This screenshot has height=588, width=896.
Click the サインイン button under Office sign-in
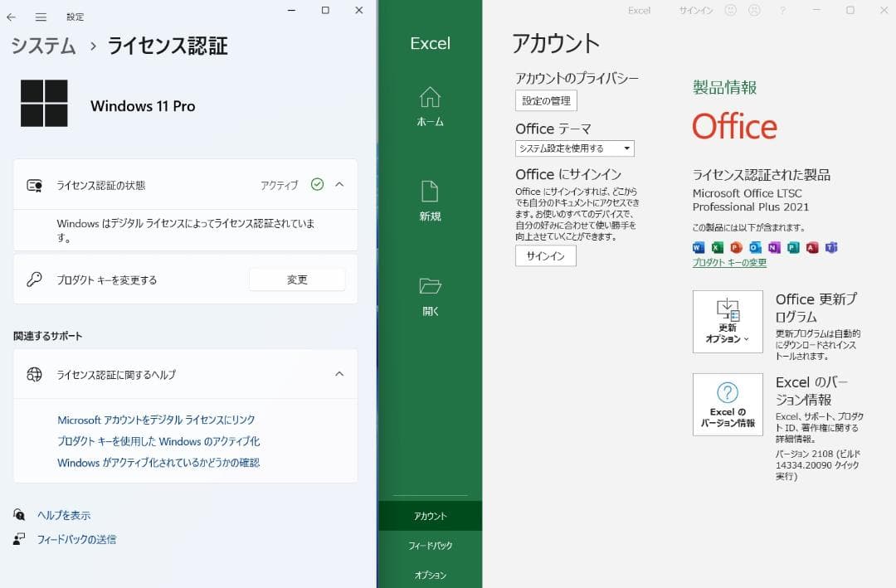click(x=545, y=256)
